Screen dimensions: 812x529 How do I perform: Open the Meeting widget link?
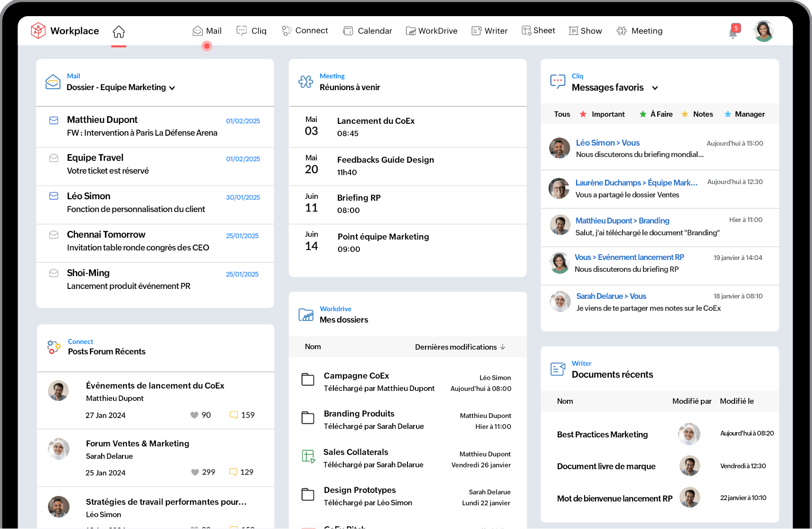[332, 76]
